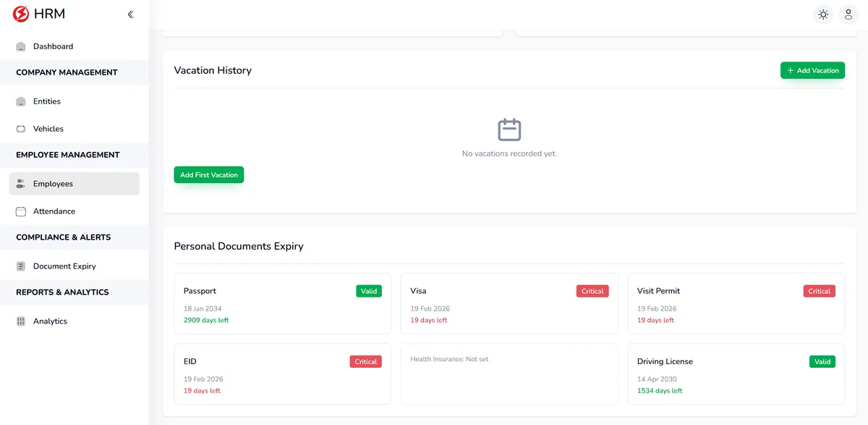Click Passport expiry date 18 Jan 2034
The image size is (868, 425).
click(x=203, y=308)
